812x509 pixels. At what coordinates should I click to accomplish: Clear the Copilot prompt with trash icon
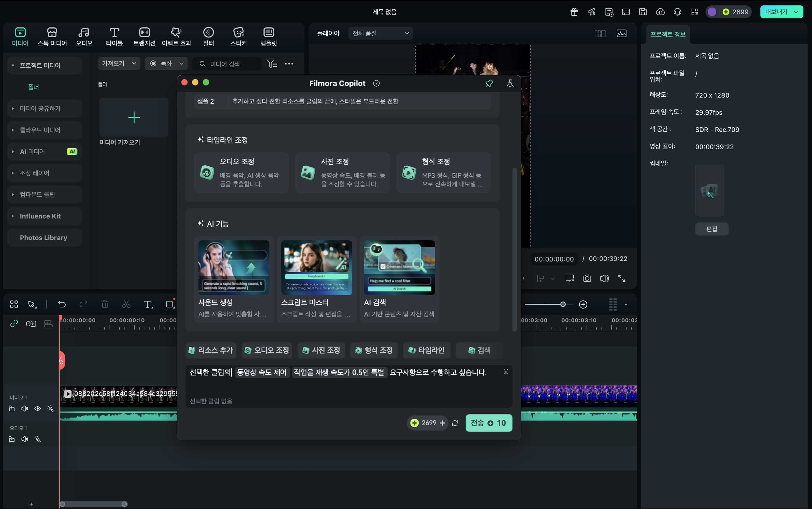505,371
